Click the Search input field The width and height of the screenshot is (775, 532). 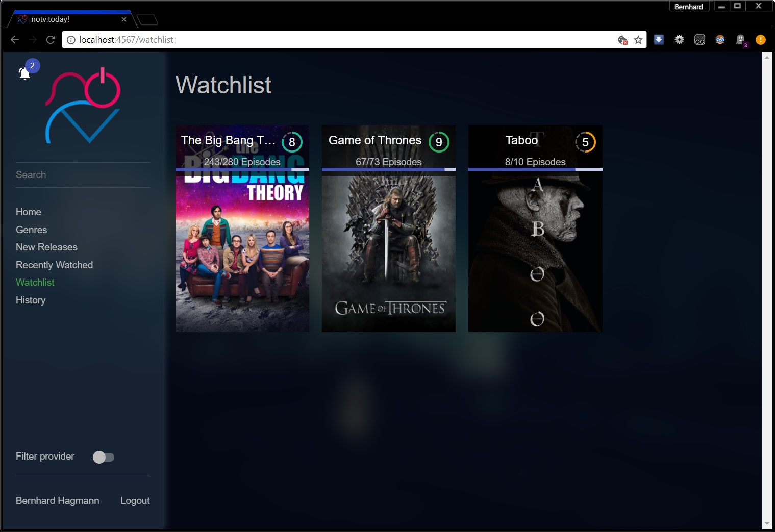(83, 175)
